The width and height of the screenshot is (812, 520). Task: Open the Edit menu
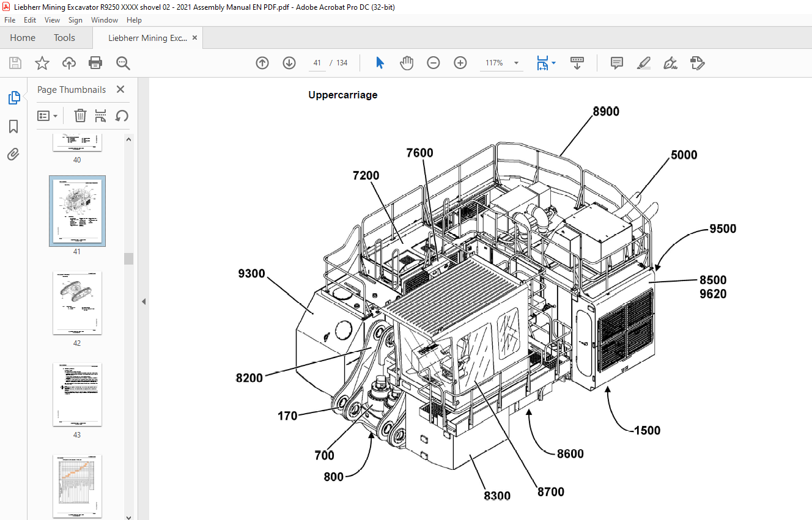point(30,20)
